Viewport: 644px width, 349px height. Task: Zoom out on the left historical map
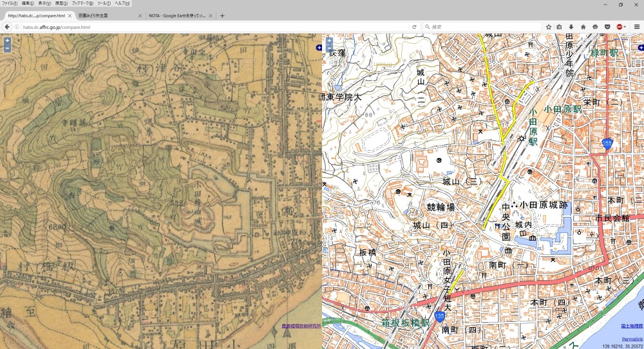point(7,48)
